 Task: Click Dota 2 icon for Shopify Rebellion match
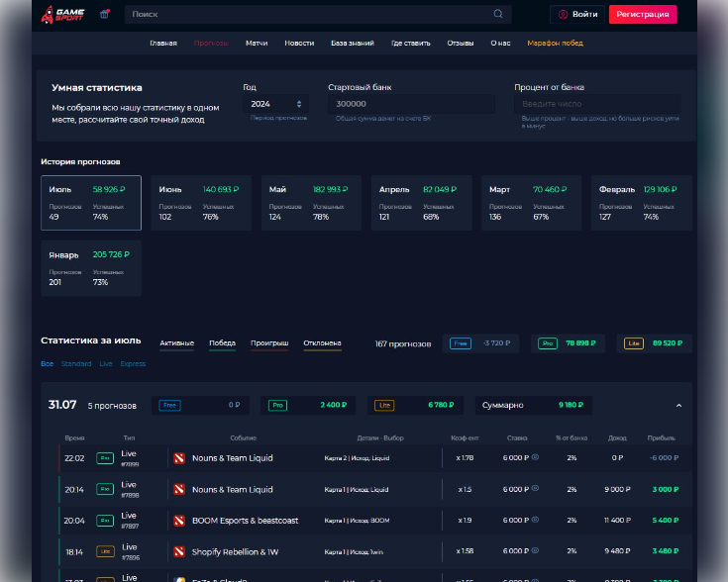(179, 551)
